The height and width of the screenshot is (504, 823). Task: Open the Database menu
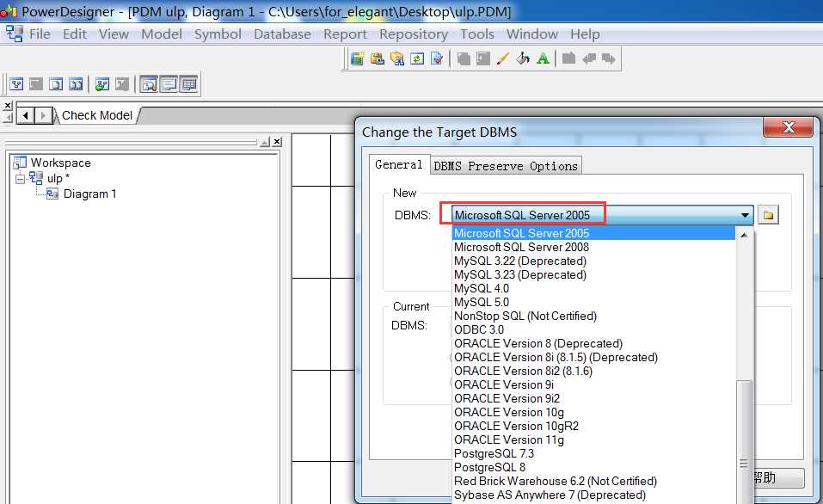[x=282, y=34]
